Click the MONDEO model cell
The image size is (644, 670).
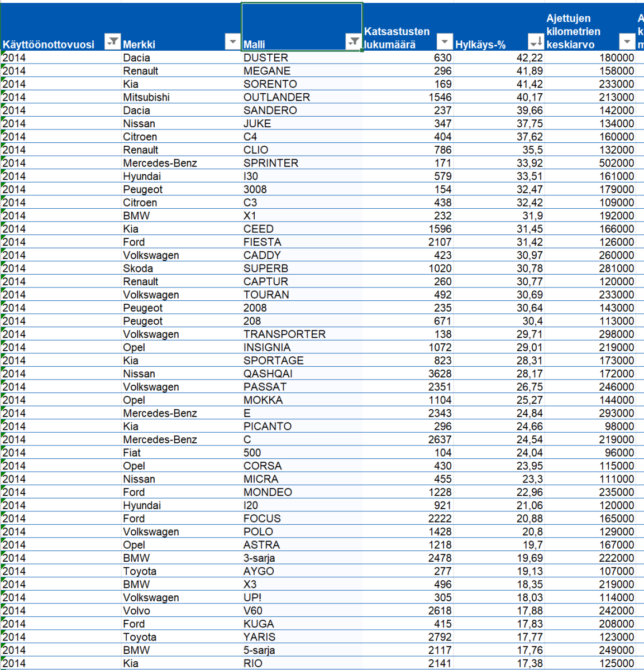[302, 492]
